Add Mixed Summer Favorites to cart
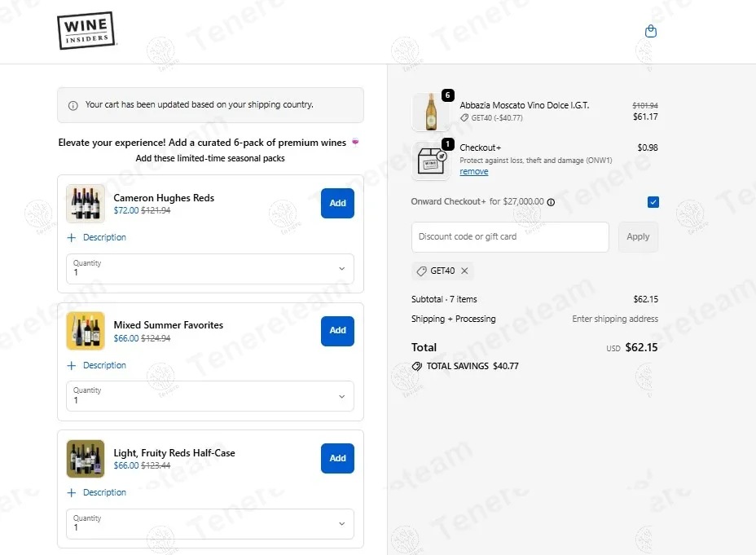 click(x=337, y=331)
